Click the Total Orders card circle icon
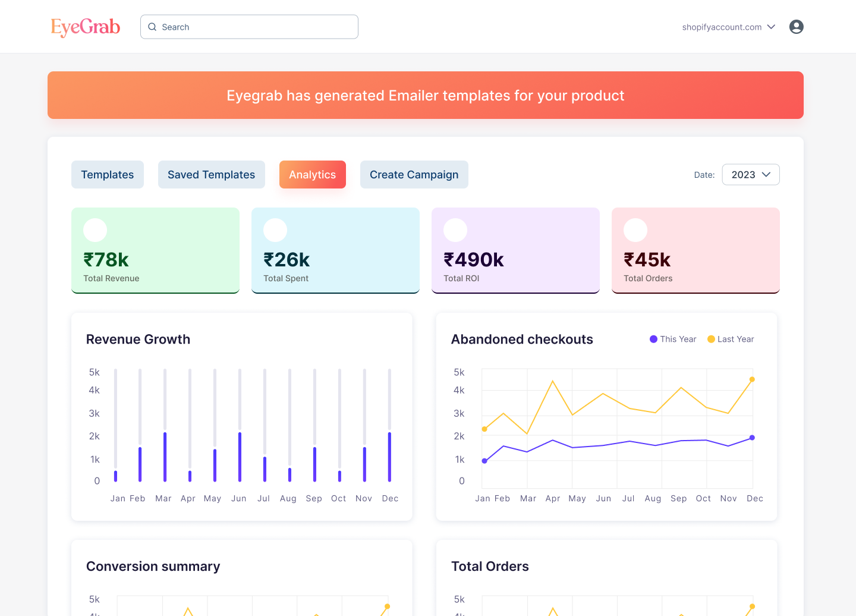Viewport: 856px width, 616px height. click(635, 230)
